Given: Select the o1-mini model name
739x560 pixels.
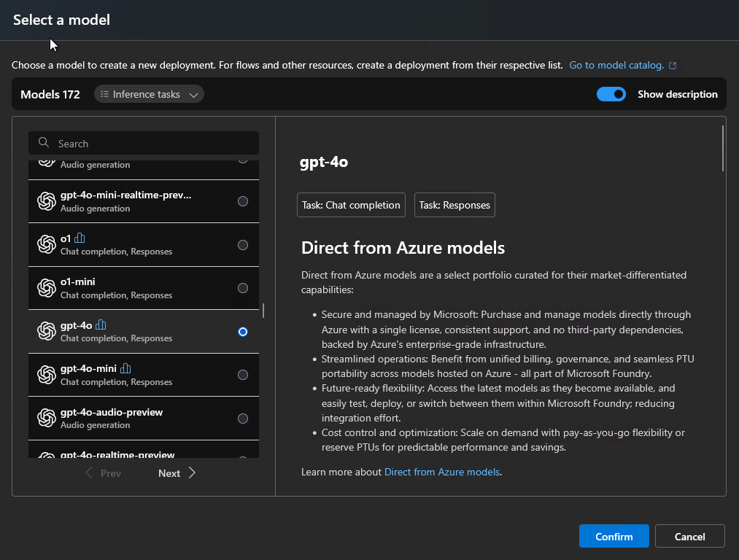Looking at the screenshot, I should click(78, 281).
